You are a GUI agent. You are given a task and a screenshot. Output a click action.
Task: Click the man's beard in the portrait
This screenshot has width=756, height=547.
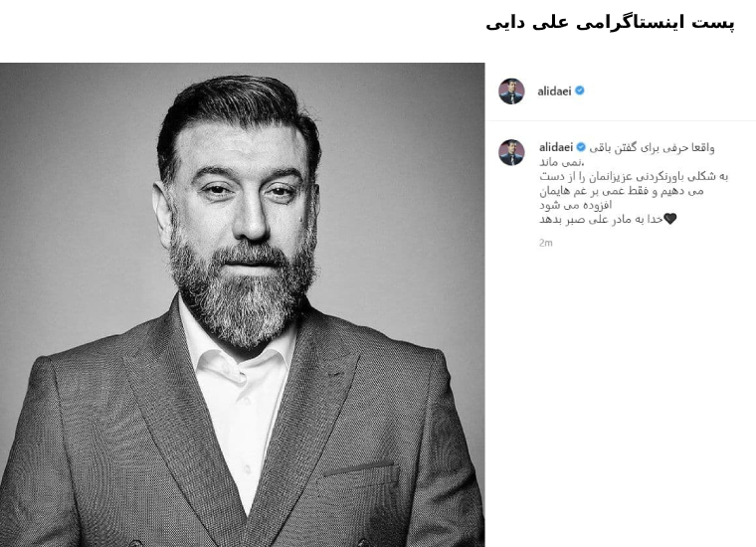[x=243, y=294]
